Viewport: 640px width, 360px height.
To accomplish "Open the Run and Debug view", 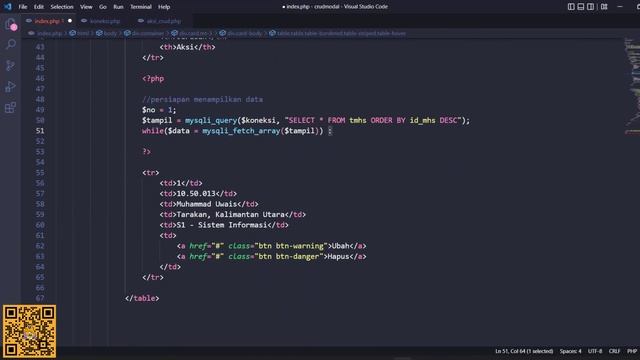I will (x=11, y=87).
